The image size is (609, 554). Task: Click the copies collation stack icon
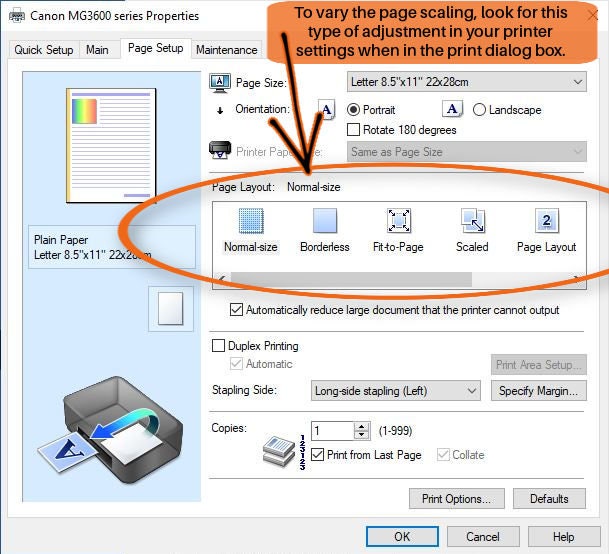click(279, 451)
